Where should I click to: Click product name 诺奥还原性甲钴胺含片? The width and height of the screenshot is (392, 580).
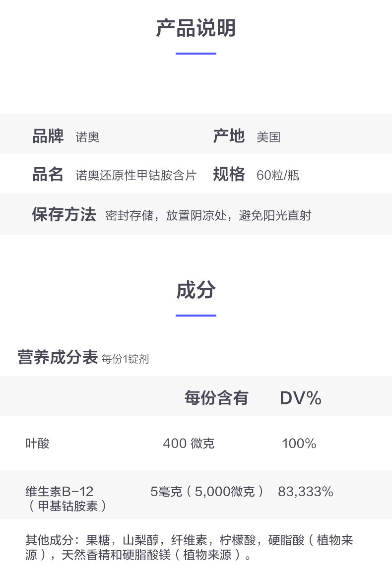point(136,175)
